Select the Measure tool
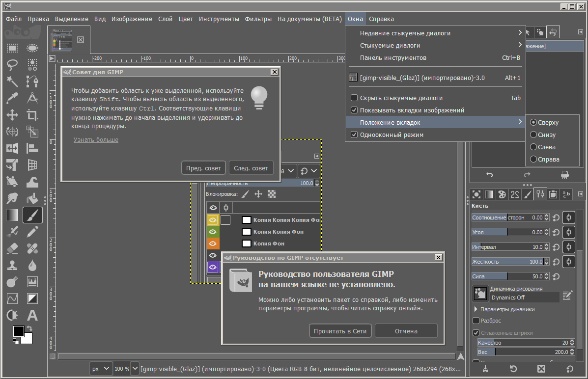588x379 pixels. pyautogui.click(x=32, y=98)
